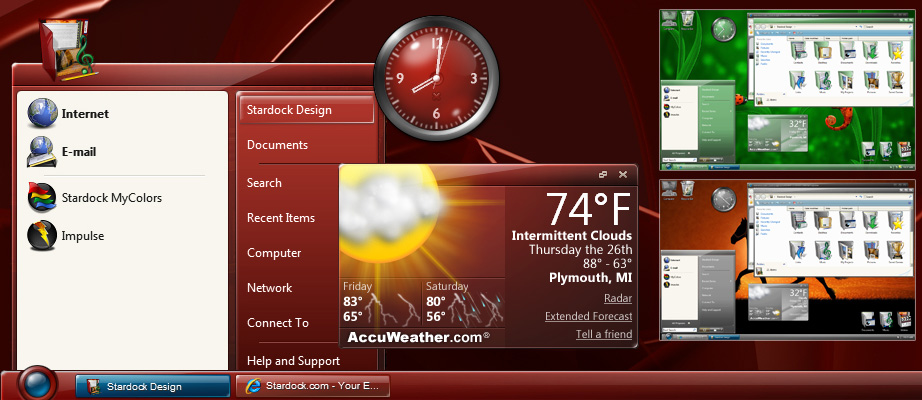
Task: Select Network in start menu
Action: tap(269, 288)
